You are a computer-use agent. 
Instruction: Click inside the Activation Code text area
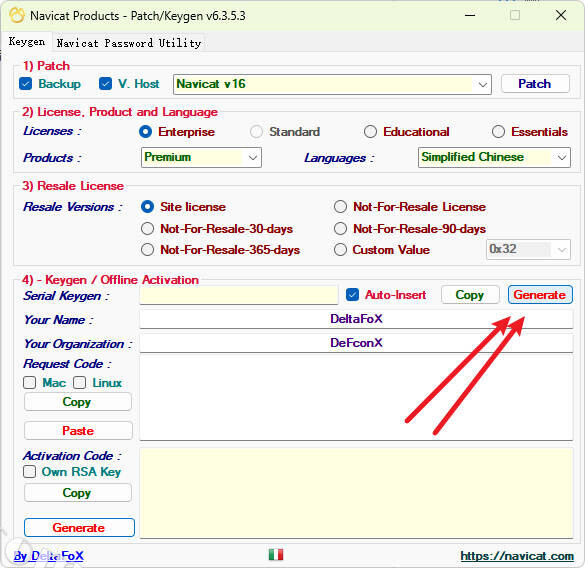[356, 493]
